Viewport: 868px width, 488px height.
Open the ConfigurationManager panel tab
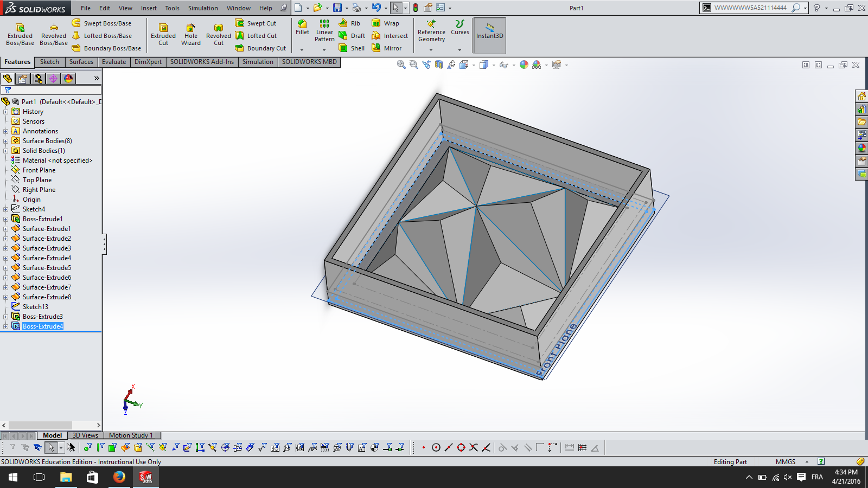click(38, 79)
